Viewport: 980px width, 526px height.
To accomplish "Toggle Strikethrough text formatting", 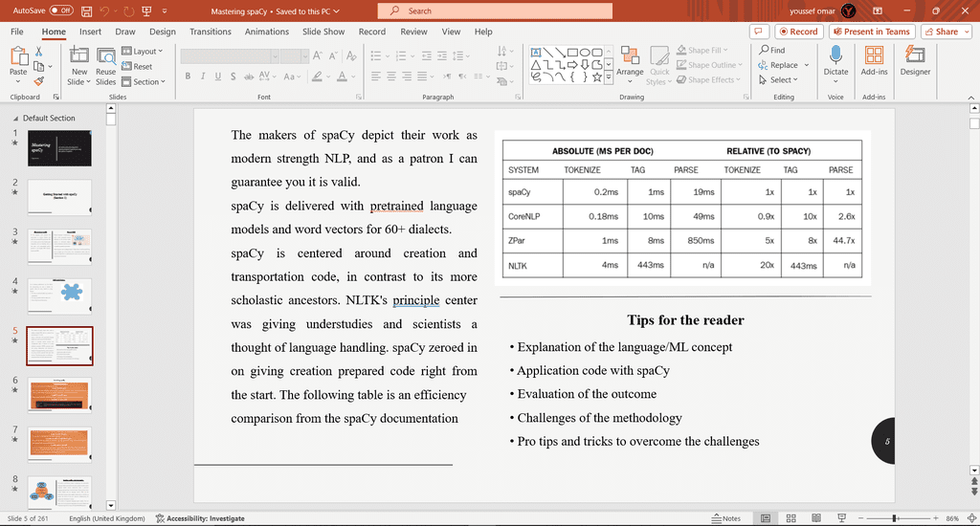I will click(x=249, y=77).
